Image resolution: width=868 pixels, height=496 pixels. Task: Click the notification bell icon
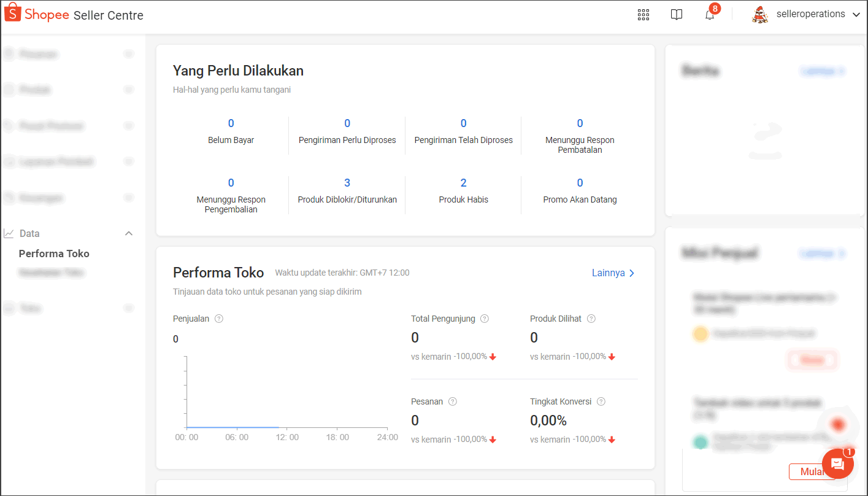pos(710,15)
